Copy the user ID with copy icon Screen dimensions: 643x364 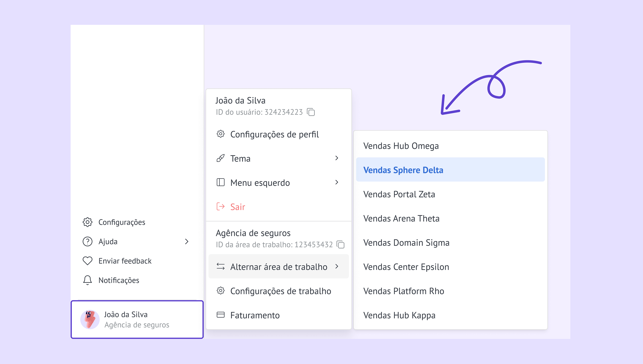(x=311, y=112)
